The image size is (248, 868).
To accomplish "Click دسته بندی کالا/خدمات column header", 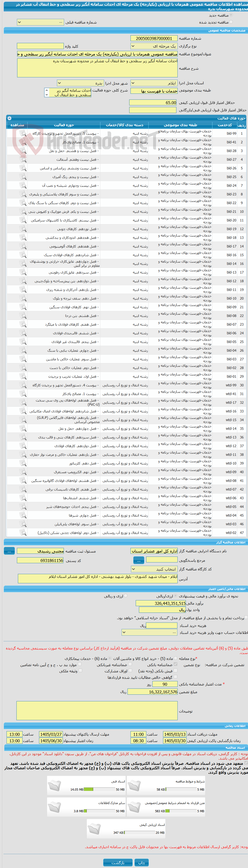I will [124, 125].
